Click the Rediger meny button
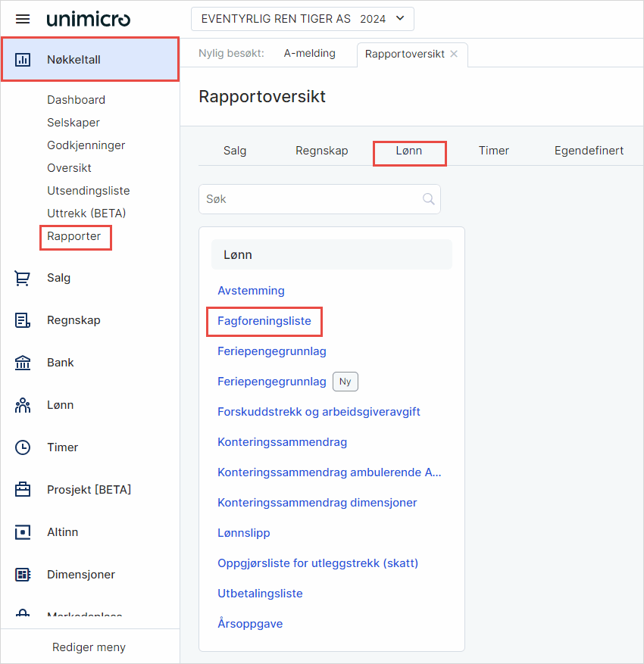 pyautogui.click(x=89, y=647)
